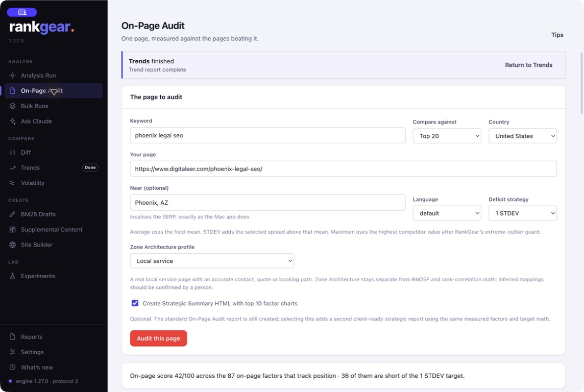This screenshot has width=584, height=392.
Task: Click the Site Builder globe icon
Action: tap(13, 244)
